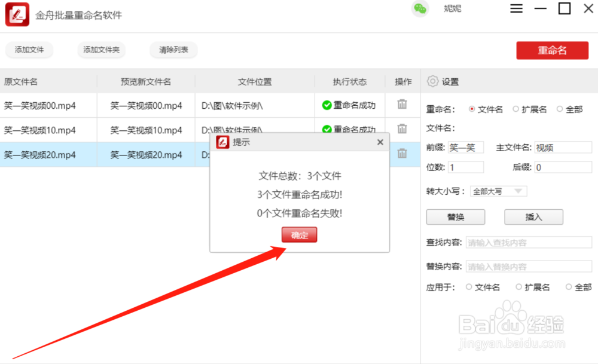Add a folder using 添加文件夹

[101, 50]
